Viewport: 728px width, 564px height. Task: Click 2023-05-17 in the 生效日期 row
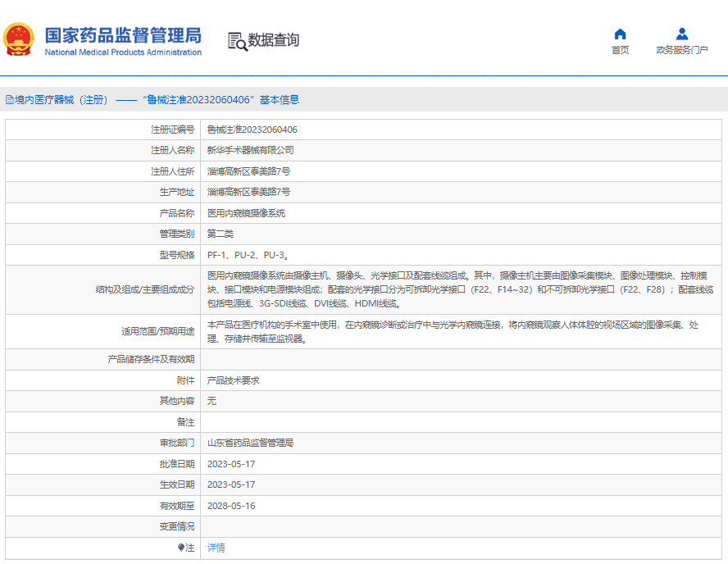[231, 484]
